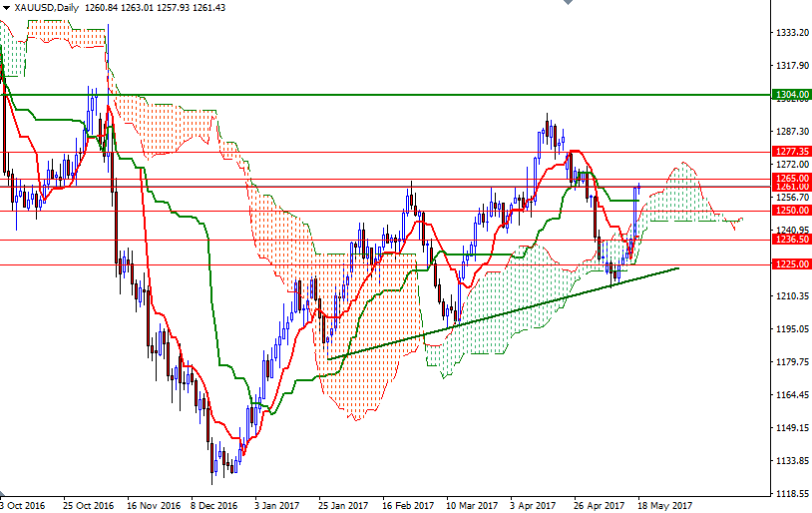812x513 pixels.
Task: Click the XAUUSD,Daily chart title
Action: [x=45, y=8]
